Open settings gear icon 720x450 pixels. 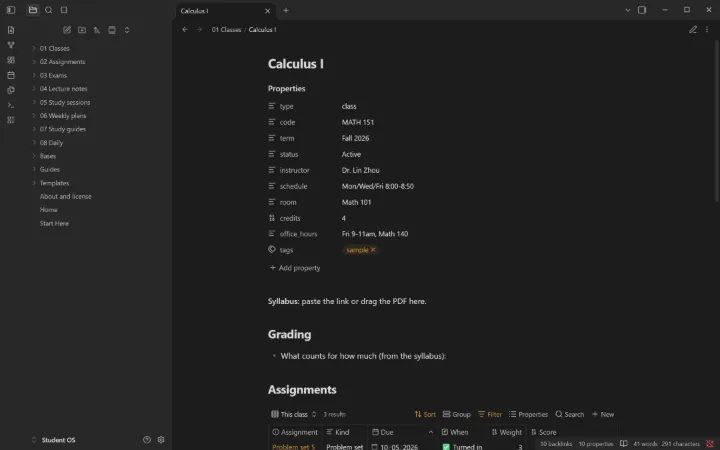tap(161, 440)
